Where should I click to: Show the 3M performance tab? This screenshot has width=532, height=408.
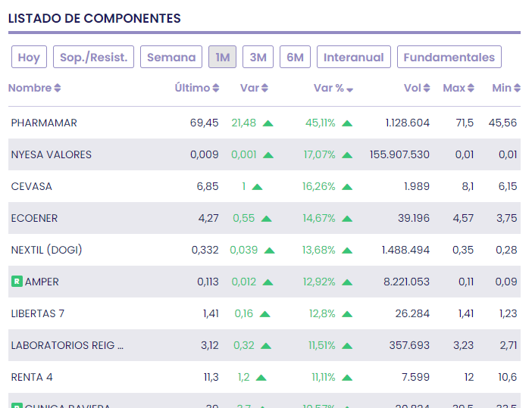258,58
